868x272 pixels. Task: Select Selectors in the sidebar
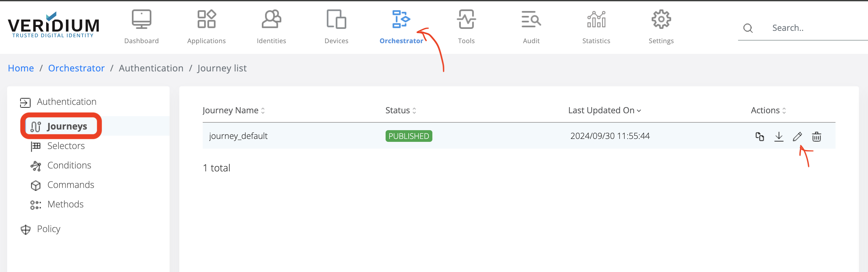pyautogui.click(x=66, y=146)
